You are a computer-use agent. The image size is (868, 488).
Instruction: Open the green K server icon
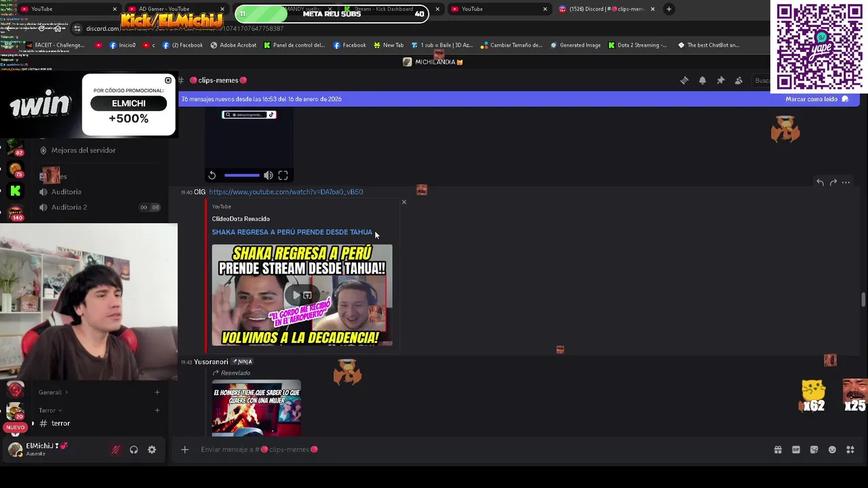point(15,192)
